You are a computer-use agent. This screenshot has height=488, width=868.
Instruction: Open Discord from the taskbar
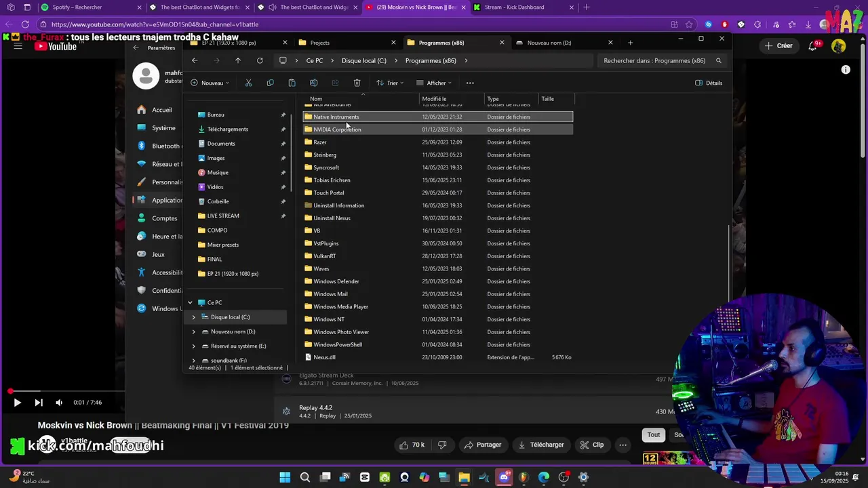click(504, 477)
